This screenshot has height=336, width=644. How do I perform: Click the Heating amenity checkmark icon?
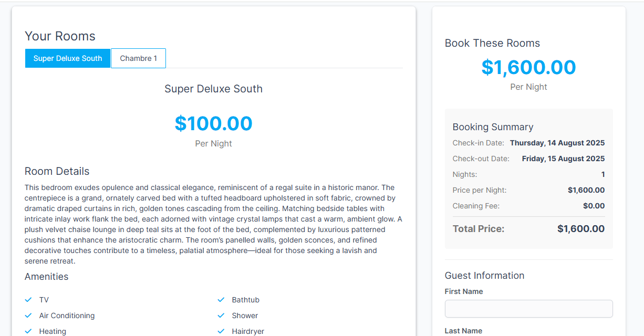(x=28, y=331)
